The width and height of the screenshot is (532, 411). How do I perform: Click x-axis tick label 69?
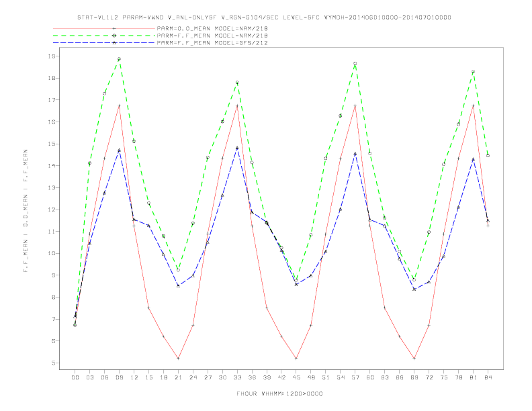414,377
